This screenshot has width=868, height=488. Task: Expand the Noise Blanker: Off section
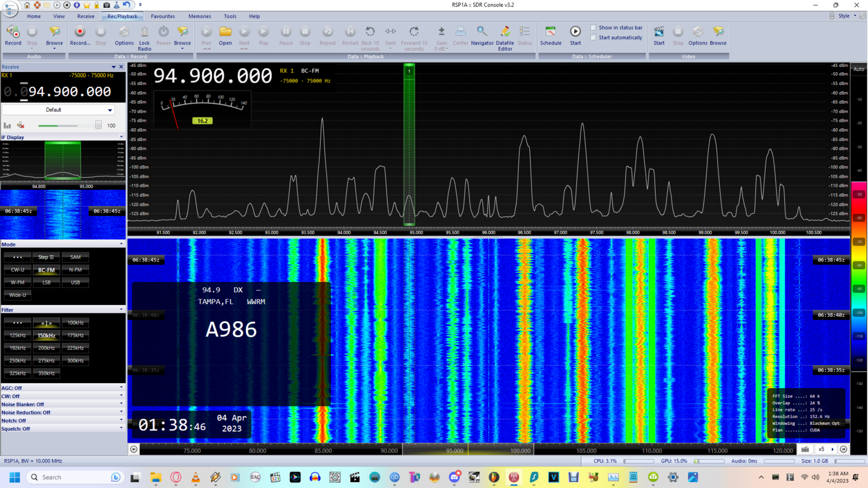click(63, 404)
